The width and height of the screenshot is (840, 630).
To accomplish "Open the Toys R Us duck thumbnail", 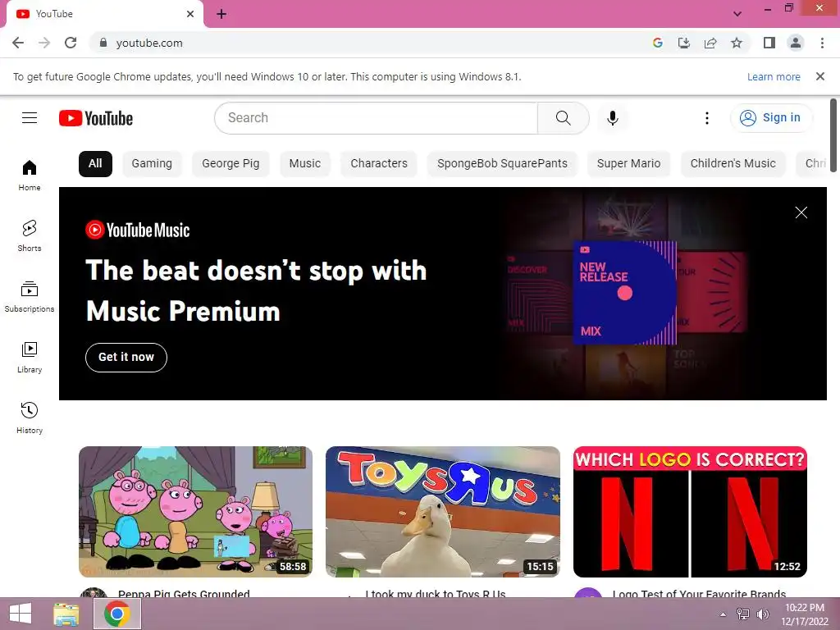I will pos(442,512).
